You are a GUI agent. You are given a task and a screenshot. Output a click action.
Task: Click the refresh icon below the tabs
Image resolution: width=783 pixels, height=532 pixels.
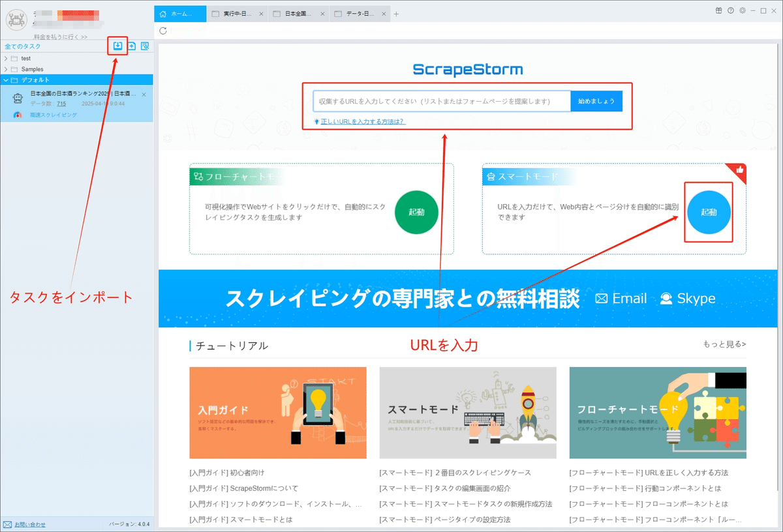163,31
